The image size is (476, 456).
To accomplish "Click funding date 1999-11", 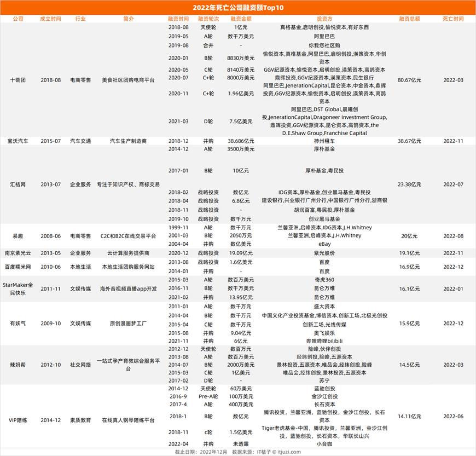I will tap(178, 228).
